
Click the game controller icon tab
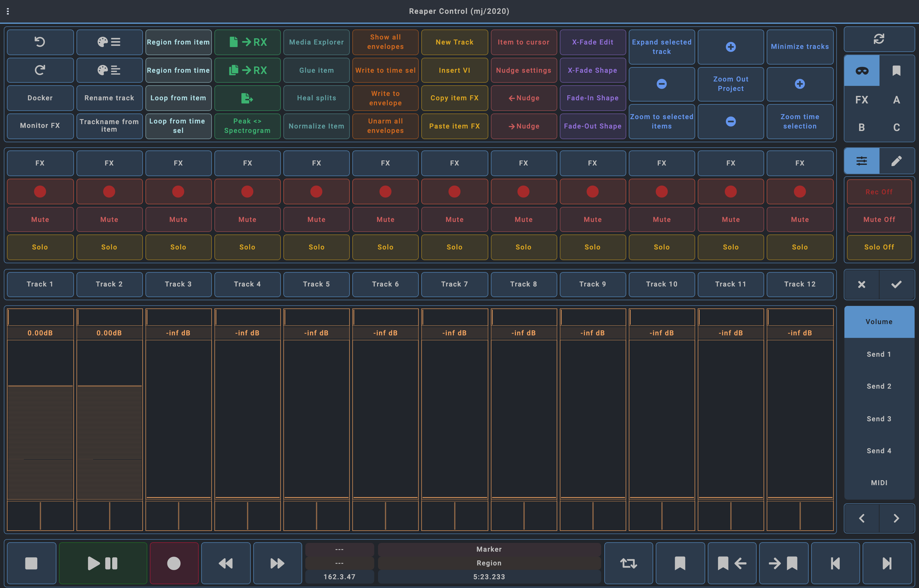pos(862,71)
